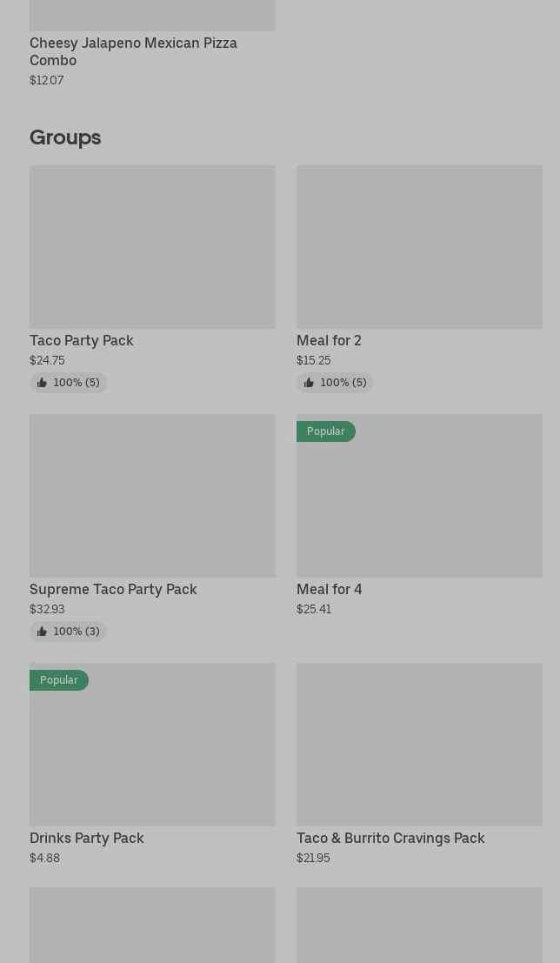Click the $21.95 price label
This screenshot has height=963, width=560.
[313, 858]
